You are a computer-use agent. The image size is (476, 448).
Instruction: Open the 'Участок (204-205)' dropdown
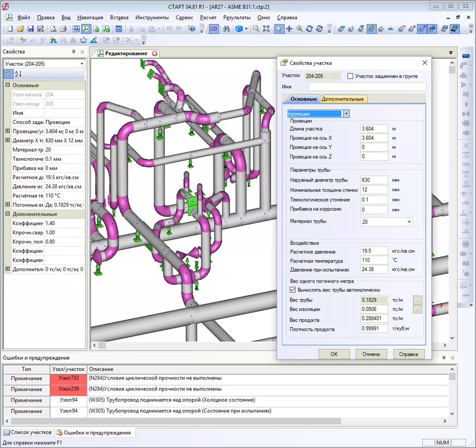82,64
